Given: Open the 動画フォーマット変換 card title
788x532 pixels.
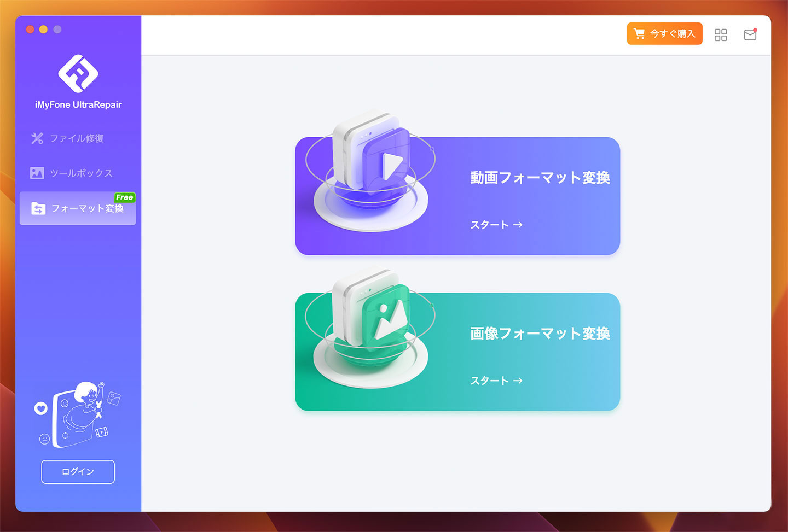Looking at the screenshot, I should pyautogui.click(x=540, y=178).
